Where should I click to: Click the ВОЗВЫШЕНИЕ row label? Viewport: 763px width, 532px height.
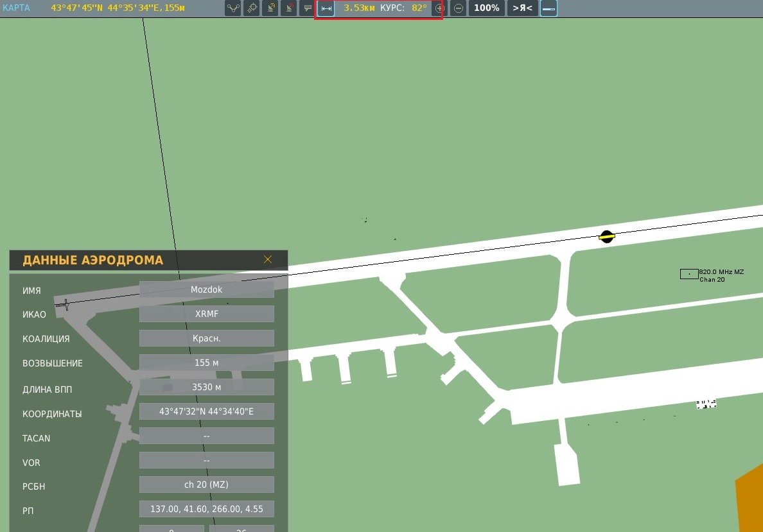[53, 363]
